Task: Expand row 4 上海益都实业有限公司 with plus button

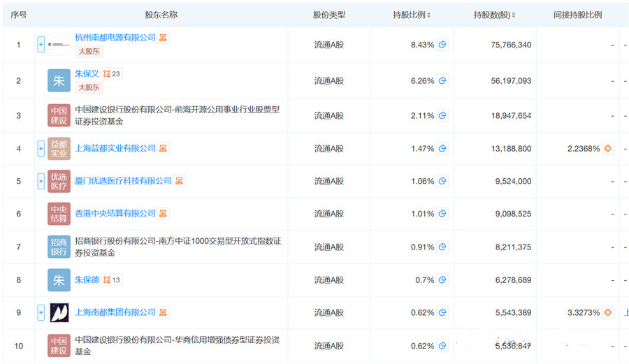Action: (x=41, y=148)
